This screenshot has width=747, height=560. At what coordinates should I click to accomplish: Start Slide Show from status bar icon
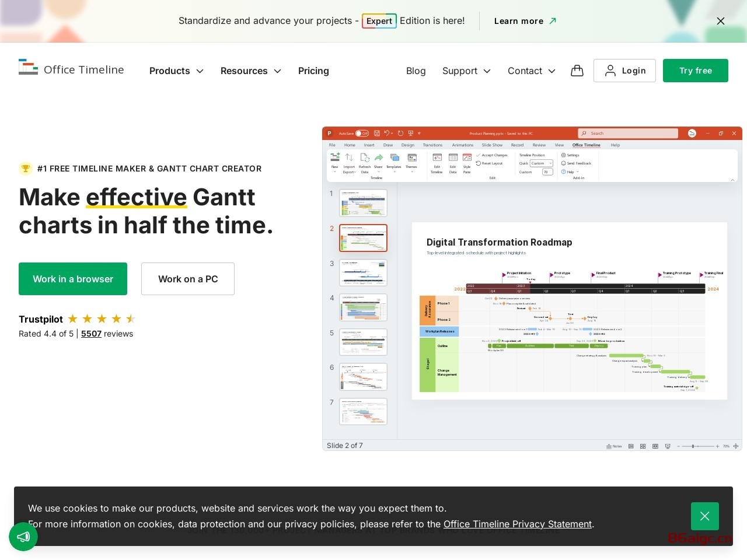click(x=668, y=446)
